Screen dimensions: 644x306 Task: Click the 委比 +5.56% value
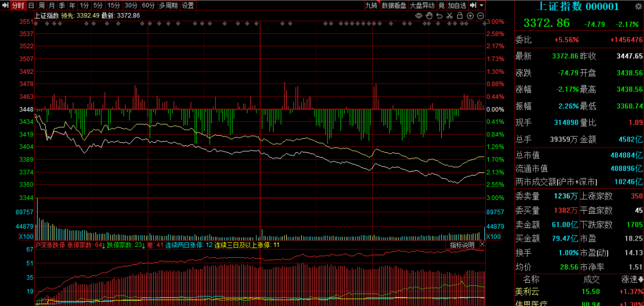(567, 40)
